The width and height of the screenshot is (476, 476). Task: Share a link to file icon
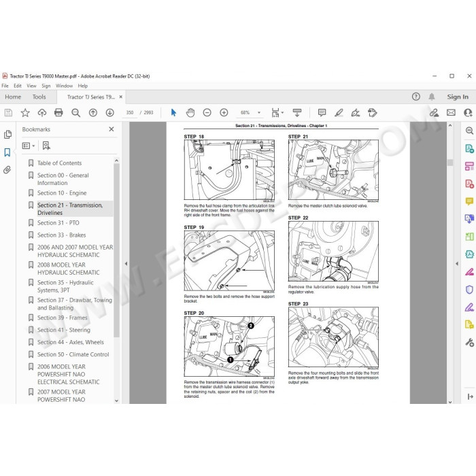coord(434,113)
